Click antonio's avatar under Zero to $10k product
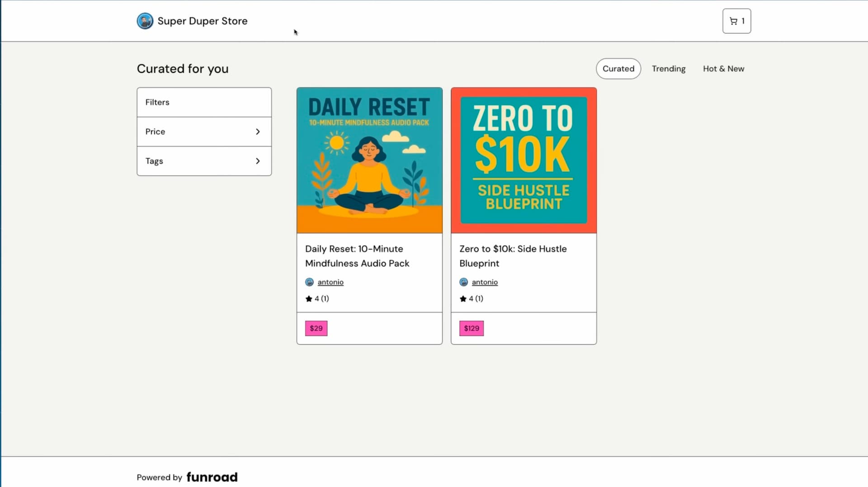This screenshot has width=868, height=487. [463, 282]
